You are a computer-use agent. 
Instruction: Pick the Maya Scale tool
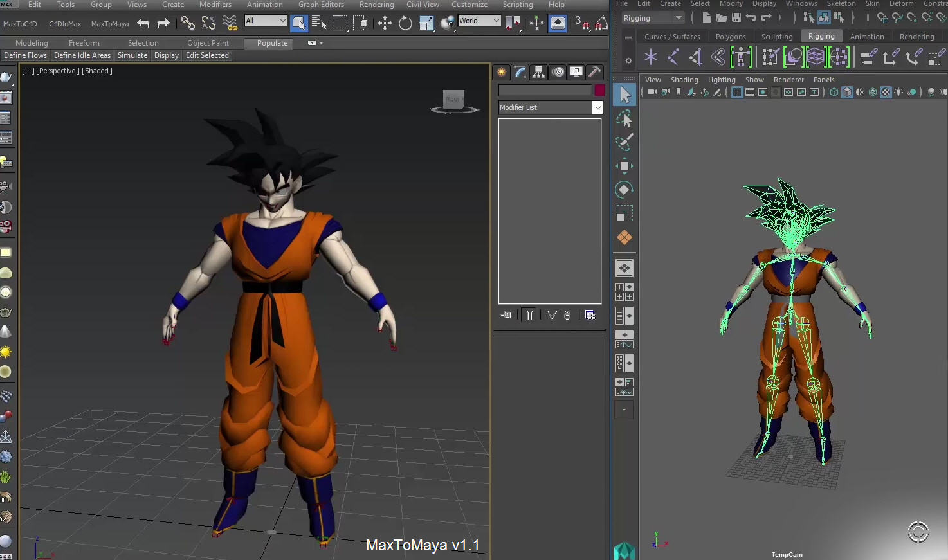[624, 213]
